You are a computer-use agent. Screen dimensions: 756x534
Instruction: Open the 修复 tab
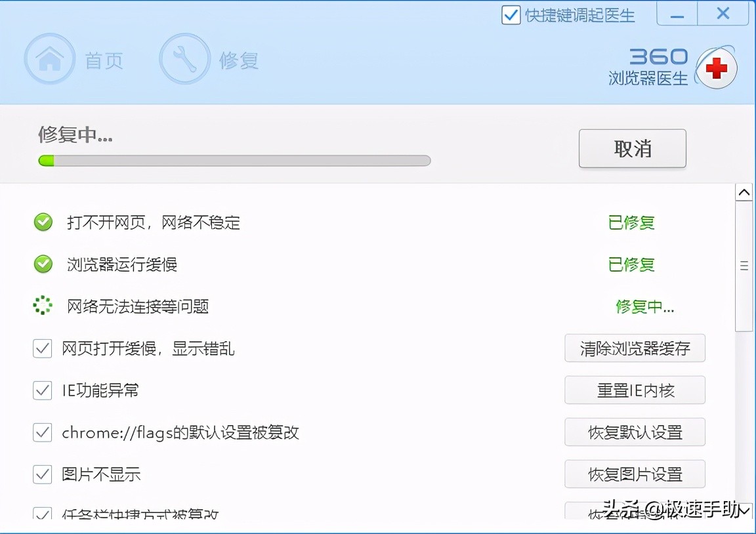[x=239, y=58]
